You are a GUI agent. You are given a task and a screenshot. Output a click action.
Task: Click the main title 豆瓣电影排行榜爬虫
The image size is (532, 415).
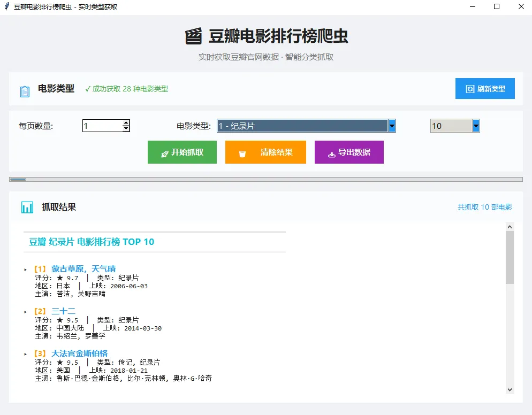[x=278, y=36]
